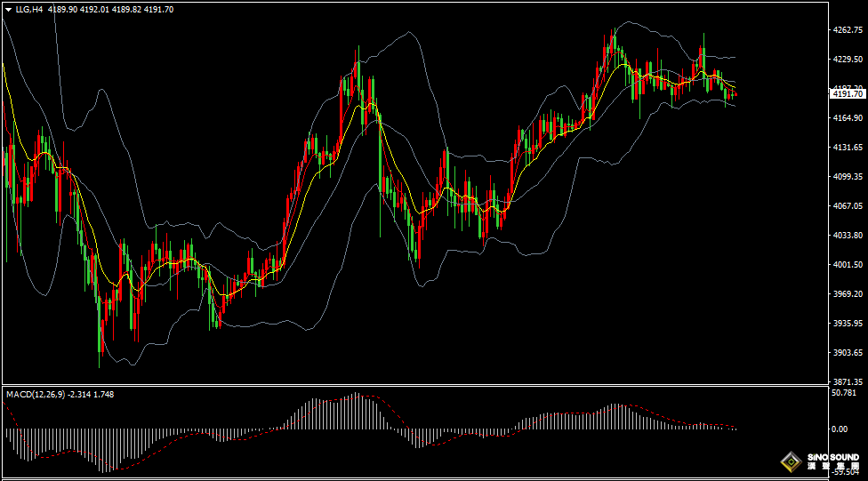Click the LLG,H4 symbol label
The image size is (868, 481).
coord(30,9)
